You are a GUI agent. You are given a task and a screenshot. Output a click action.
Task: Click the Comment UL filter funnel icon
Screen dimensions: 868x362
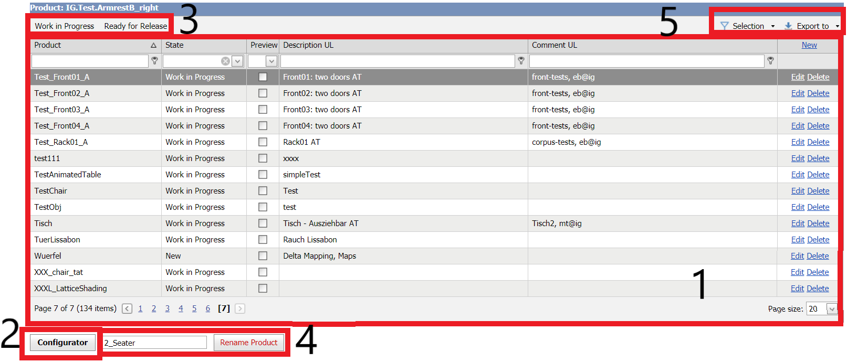[770, 61]
